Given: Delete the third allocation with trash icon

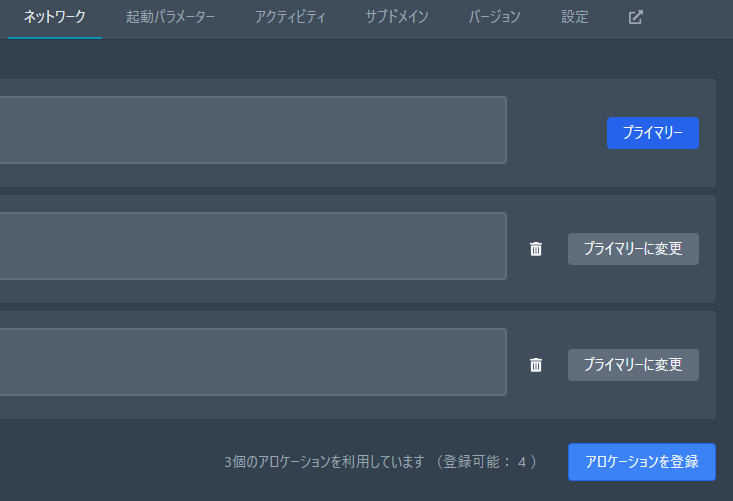Looking at the screenshot, I should click(536, 365).
